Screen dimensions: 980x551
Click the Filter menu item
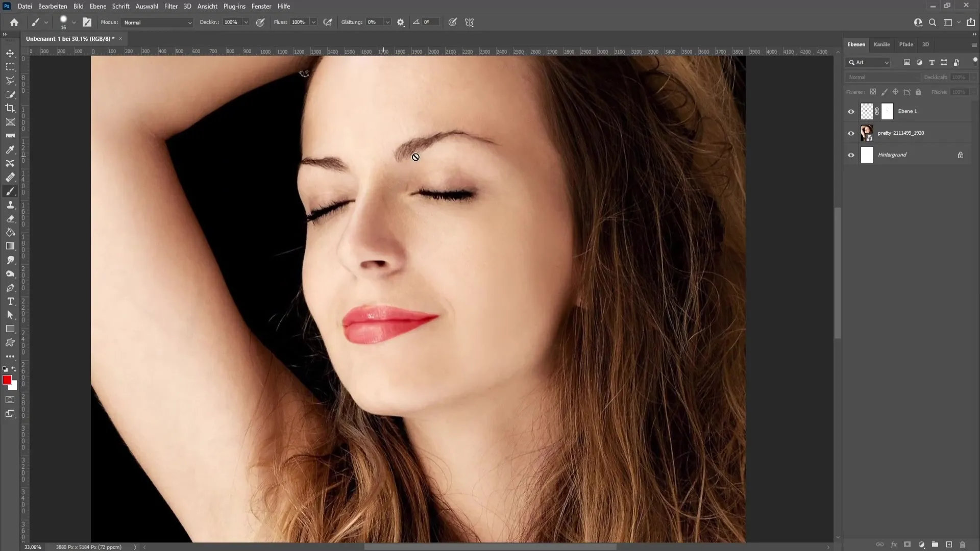[171, 6]
